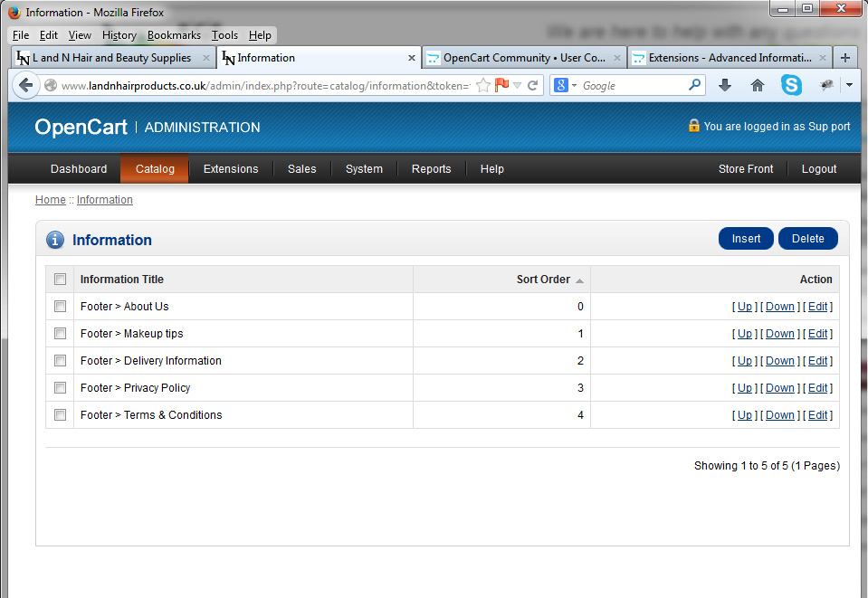Image resolution: width=868 pixels, height=598 pixels.
Task: Click the browser Back arrow button
Action: click(25, 86)
